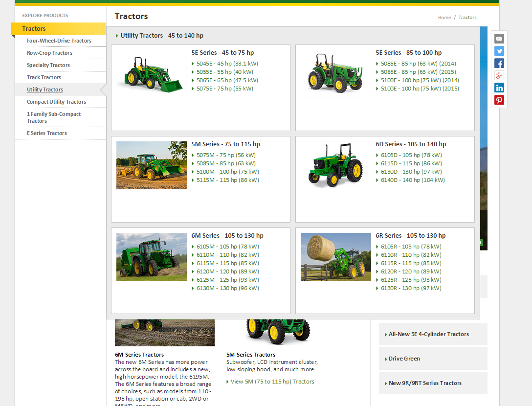532x406 pixels.
Task: Select the 6R Series hay bale thumbnail
Action: coord(335,257)
